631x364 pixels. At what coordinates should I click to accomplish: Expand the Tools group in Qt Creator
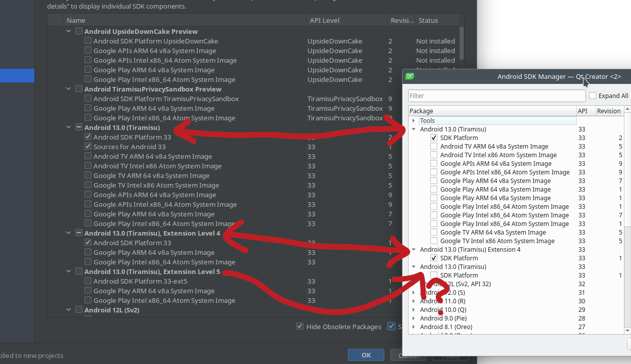(414, 121)
